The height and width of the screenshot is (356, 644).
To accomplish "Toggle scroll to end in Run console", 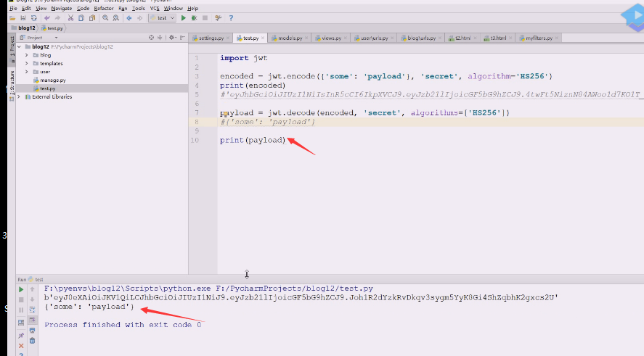I will pyautogui.click(x=32, y=320).
